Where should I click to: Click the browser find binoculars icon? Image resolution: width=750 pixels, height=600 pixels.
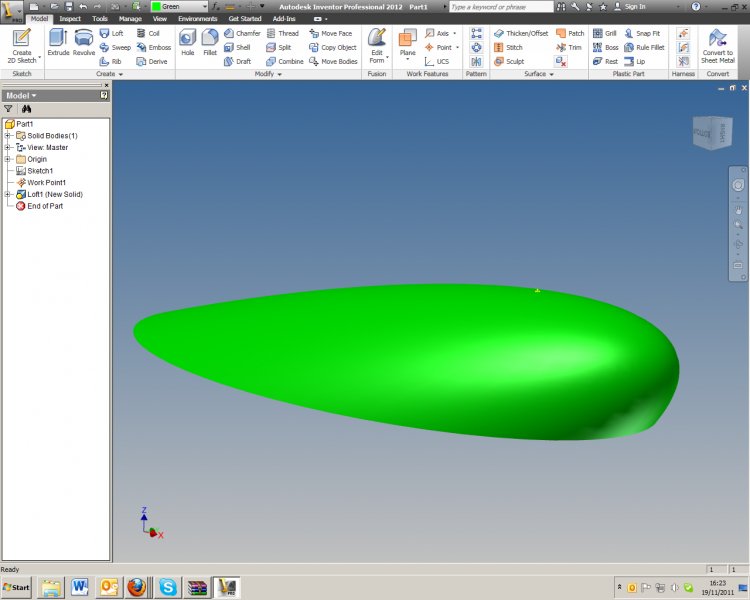26,109
